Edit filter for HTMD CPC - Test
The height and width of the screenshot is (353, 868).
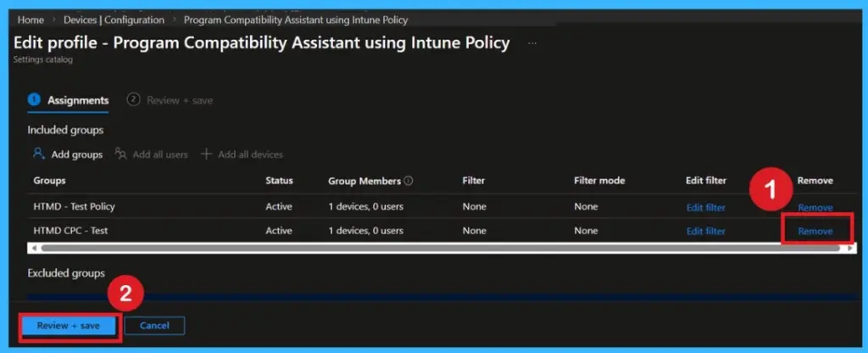(706, 231)
